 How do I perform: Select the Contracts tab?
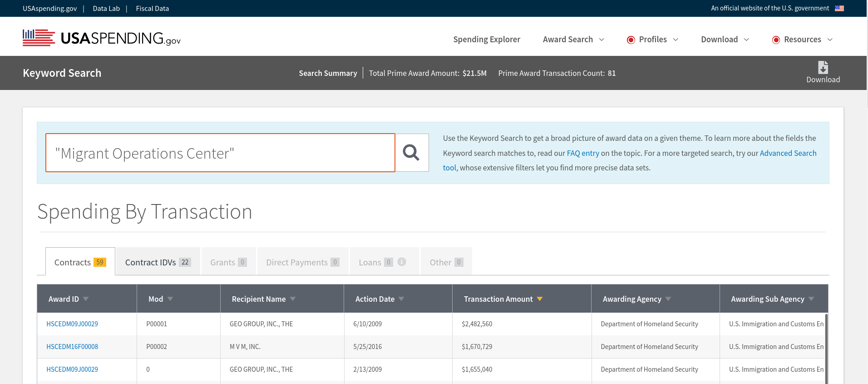80,261
